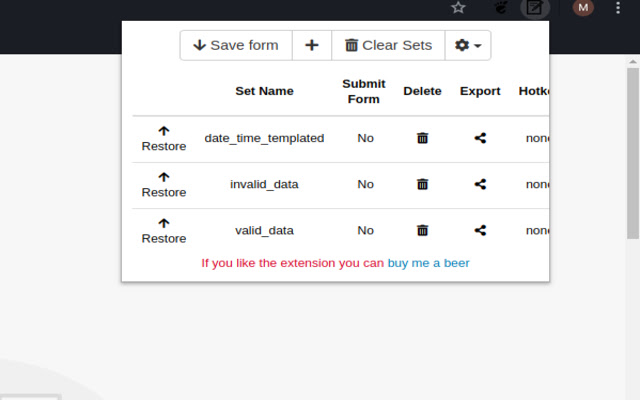Click hotkey 'none' for date_time_templated row

tap(538, 138)
